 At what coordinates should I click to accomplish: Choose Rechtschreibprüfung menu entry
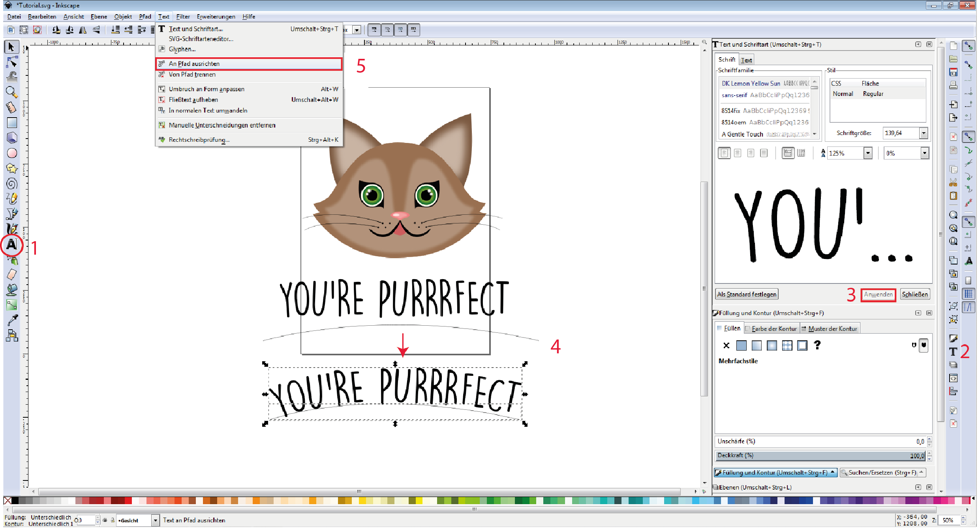249,140
